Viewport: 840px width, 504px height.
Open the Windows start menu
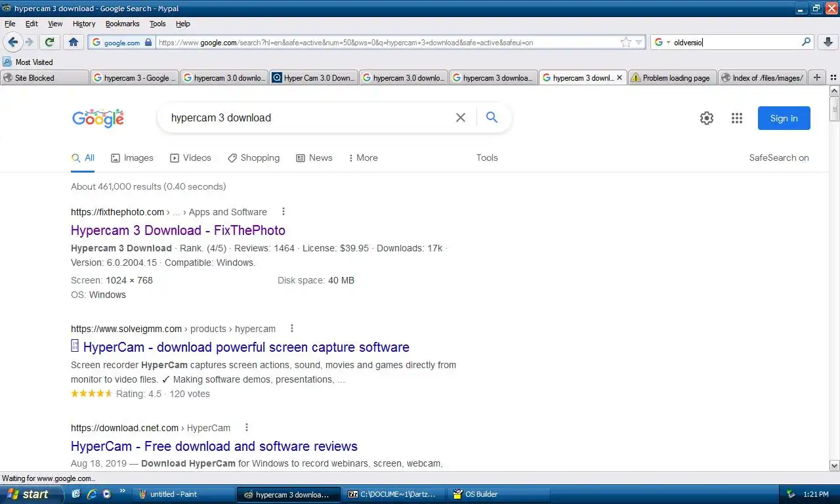pyautogui.click(x=31, y=494)
